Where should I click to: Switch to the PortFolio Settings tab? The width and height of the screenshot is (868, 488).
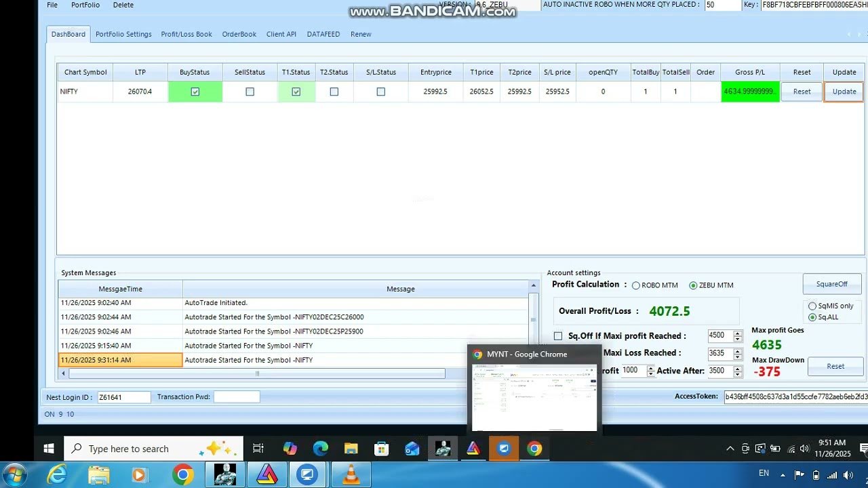click(123, 34)
